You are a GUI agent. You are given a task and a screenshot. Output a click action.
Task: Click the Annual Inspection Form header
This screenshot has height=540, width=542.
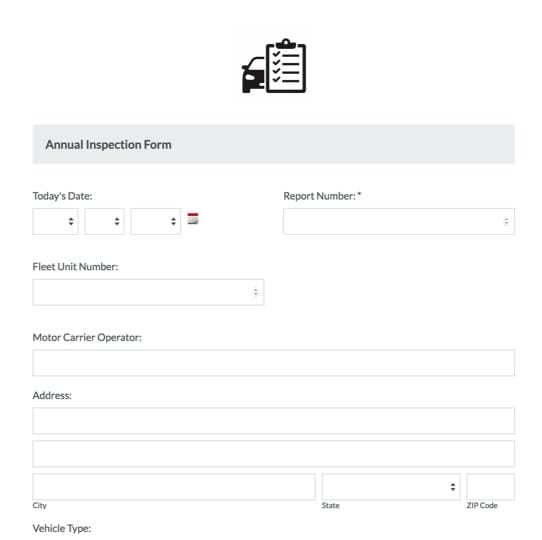[108, 145]
